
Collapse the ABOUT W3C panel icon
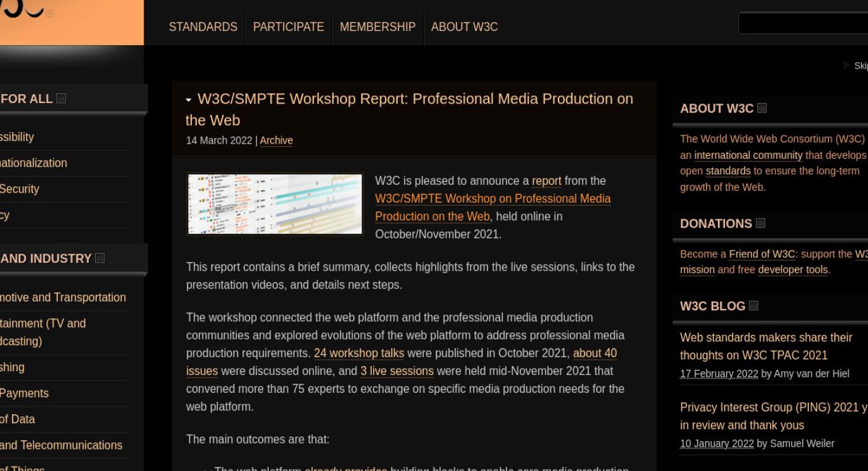click(762, 108)
